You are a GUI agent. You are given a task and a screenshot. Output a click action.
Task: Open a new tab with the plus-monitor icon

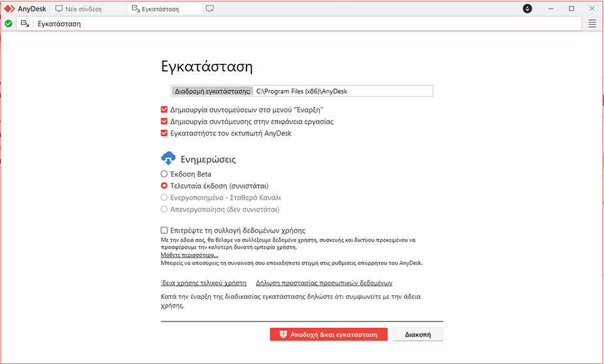[x=209, y=9]
